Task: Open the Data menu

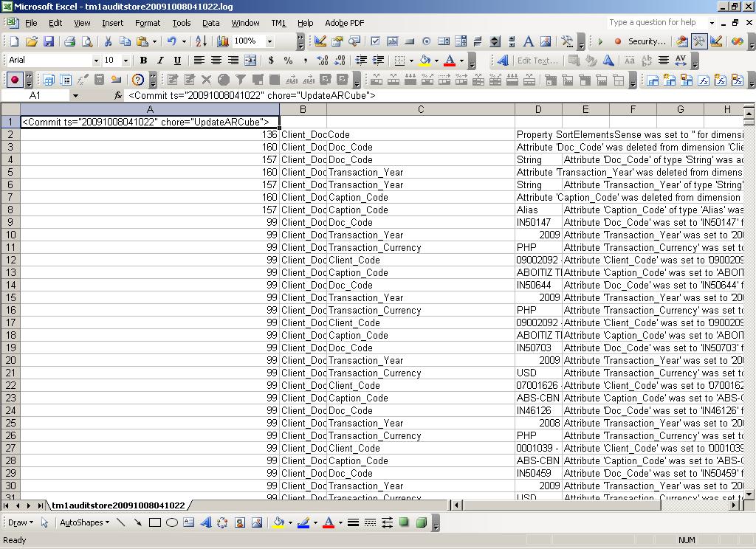Action: coord(210,23)
